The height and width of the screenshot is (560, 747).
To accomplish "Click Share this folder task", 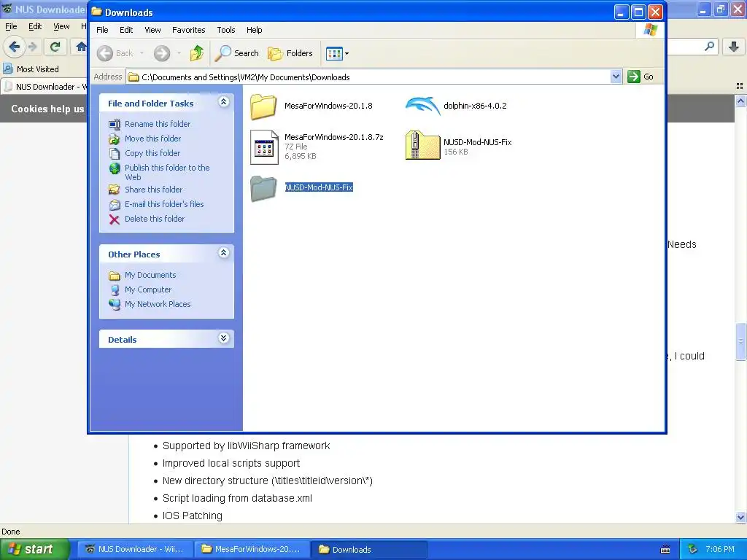I will (x=153, y=190).
